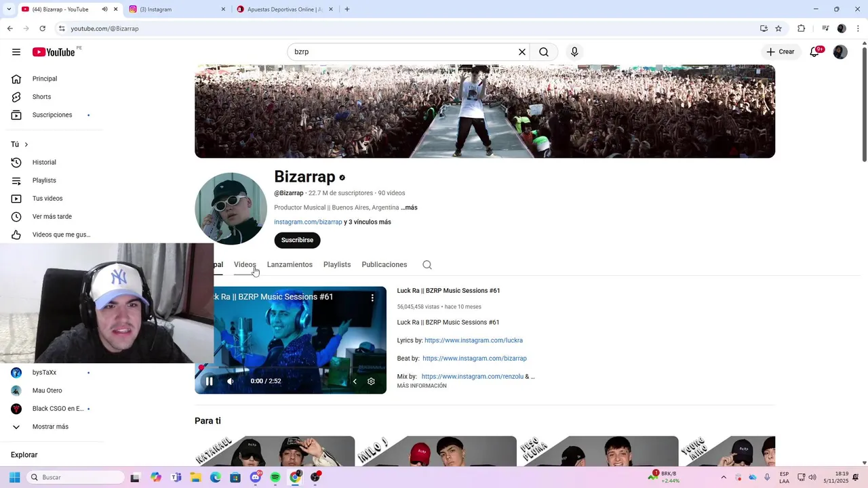Screen dimensions: 868x488
Task: Open the player settings gear
Action: pos(371,382)
